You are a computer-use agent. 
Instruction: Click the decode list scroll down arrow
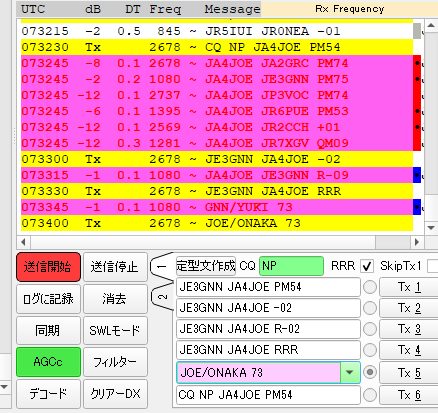click(430, 228)
